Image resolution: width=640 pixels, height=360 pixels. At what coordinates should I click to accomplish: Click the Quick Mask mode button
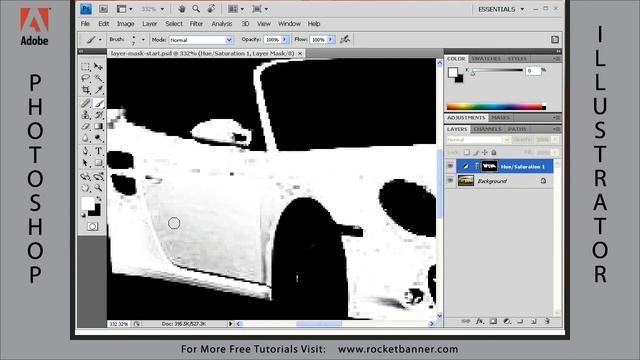point(92,227)
